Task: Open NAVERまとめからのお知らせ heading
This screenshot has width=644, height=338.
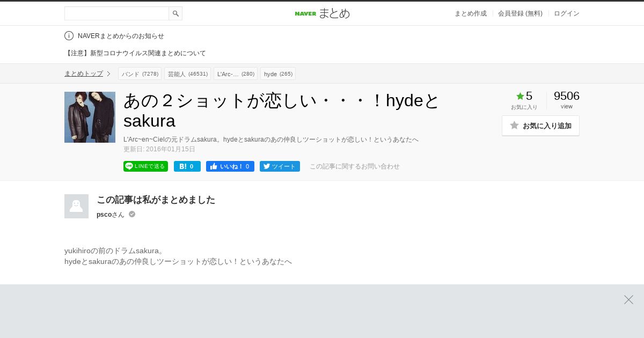Action: point(121,36)
